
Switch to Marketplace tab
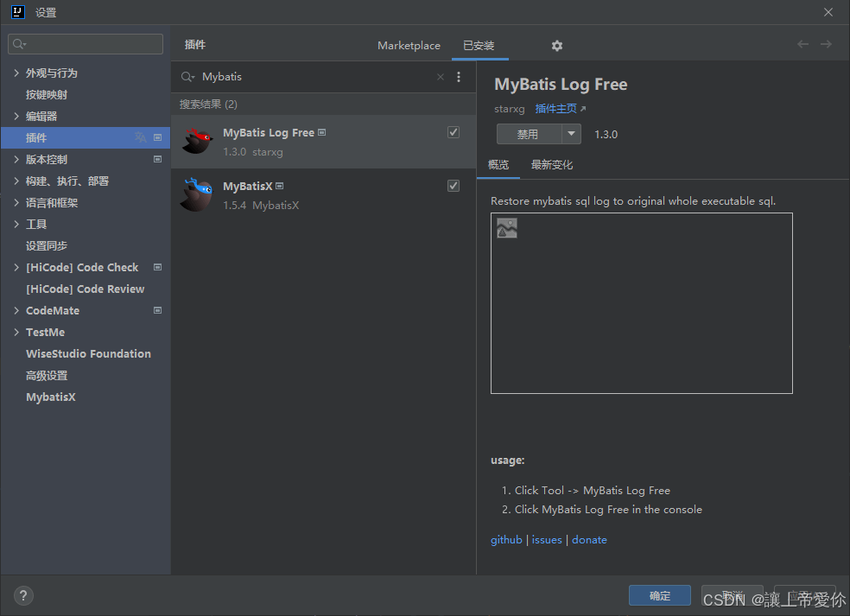click(409, 46)
